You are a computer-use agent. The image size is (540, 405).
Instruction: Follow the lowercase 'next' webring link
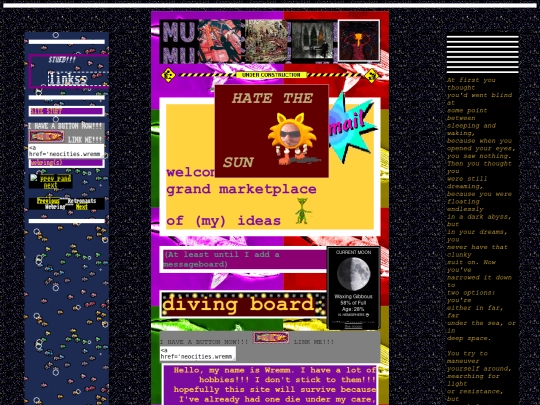coord(51,185)
